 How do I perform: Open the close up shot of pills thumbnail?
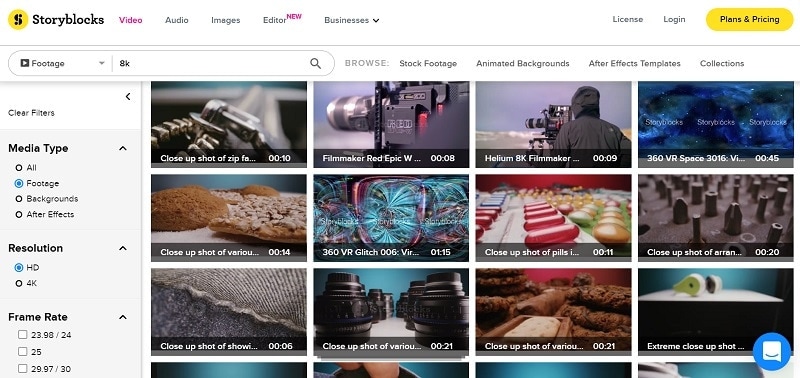point(553,218)
